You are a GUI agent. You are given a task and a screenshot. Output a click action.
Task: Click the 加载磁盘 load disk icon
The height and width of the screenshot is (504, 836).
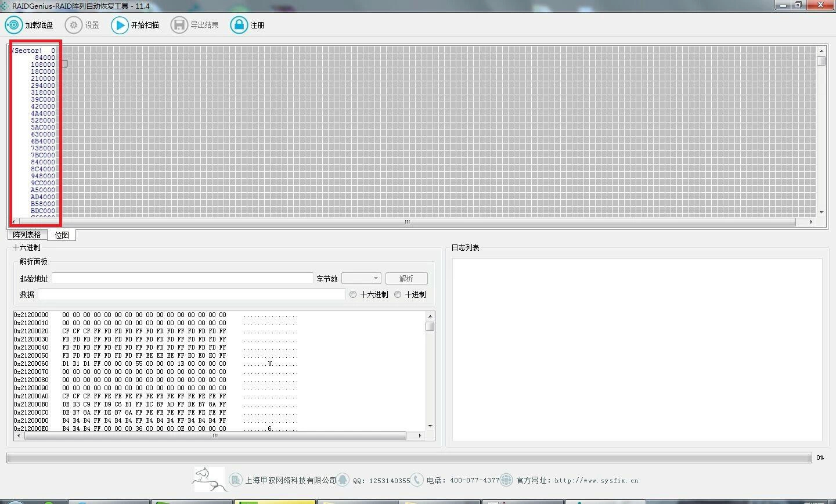click(x=13, y=25)
